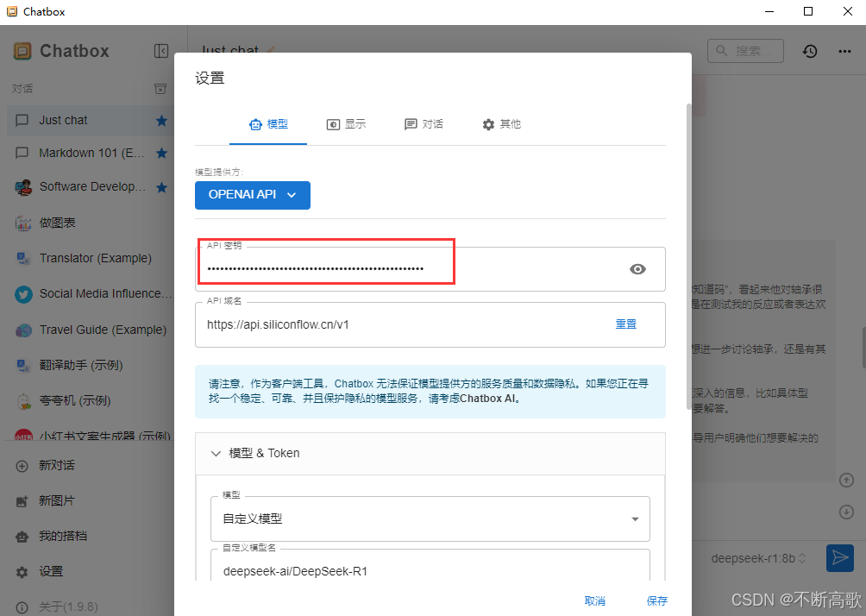Click the 新对话 plus circle icon
Image resolution: width=866 pixels, height=616 pixels.
(x=22, y=466)
